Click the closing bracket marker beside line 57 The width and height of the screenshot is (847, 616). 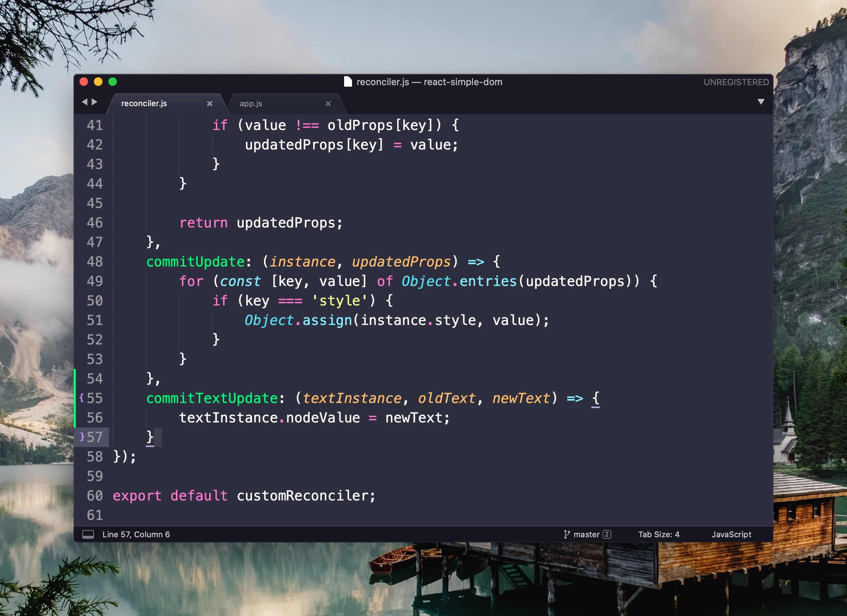82,437
